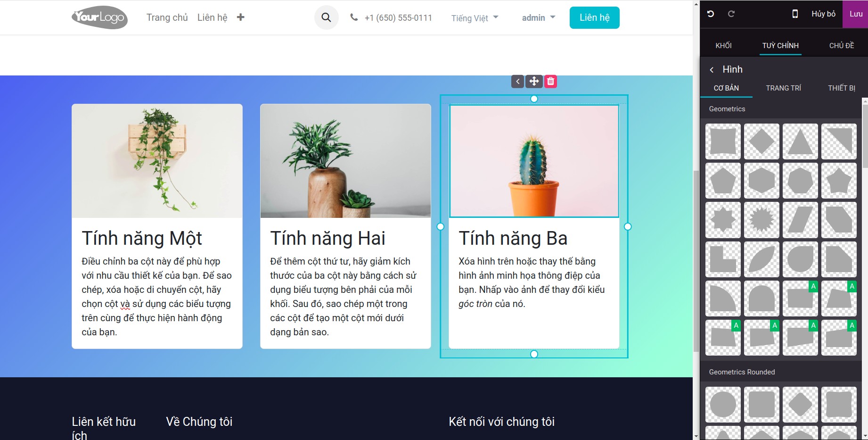Viewport: 868px width, 440px height.
Task: Click the Liên hệ teal button
Action: [x=594, y=17]
